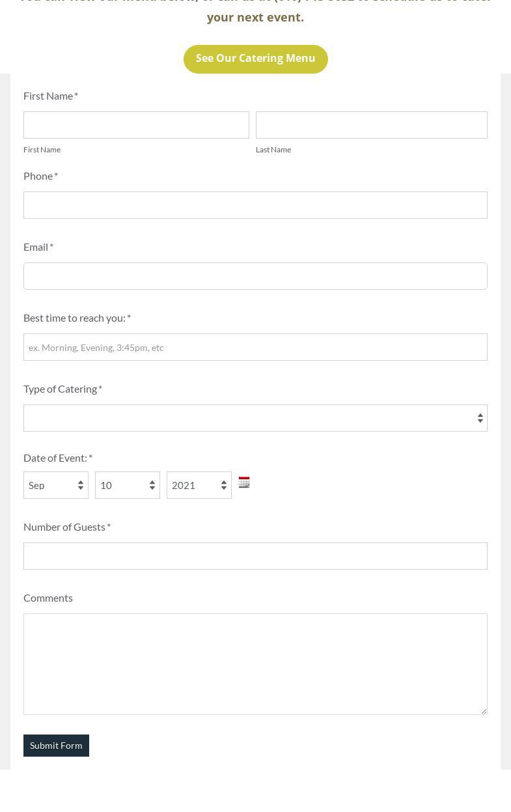The height and width of the screenshot is (812, 511).
Task: Click the Date of Event label text
Action: (55, 458)
